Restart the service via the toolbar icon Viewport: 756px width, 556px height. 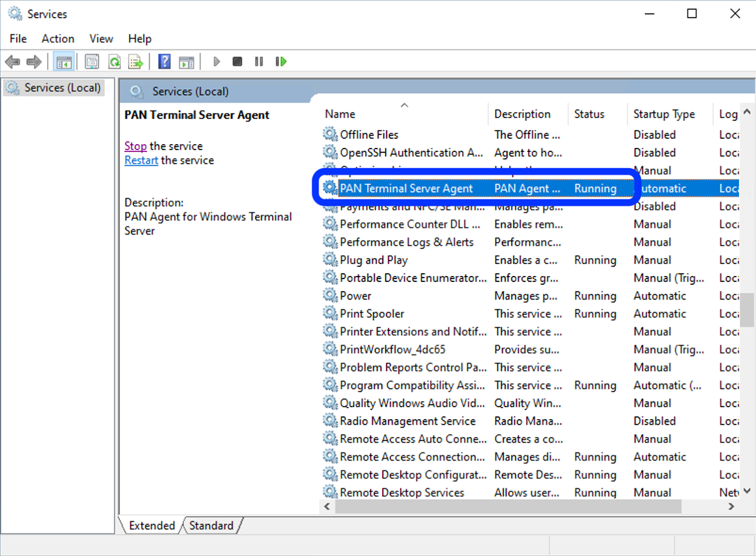[280, 61]
